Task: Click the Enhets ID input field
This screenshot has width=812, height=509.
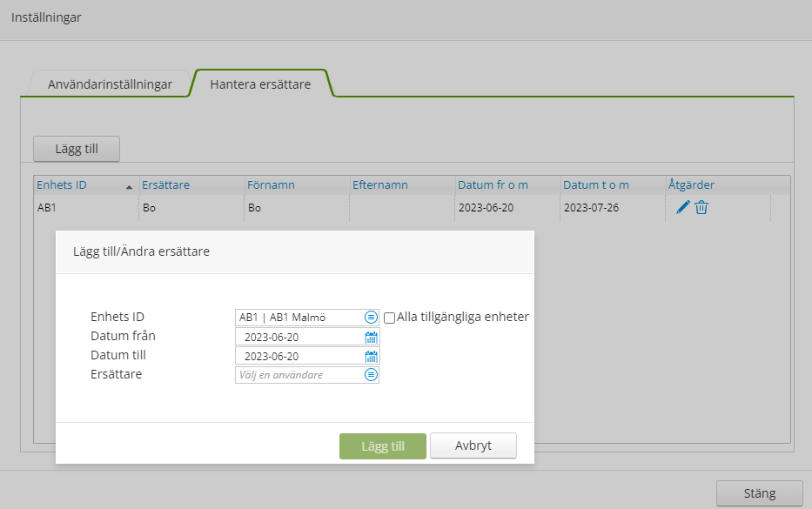Action: pos(299,318)
